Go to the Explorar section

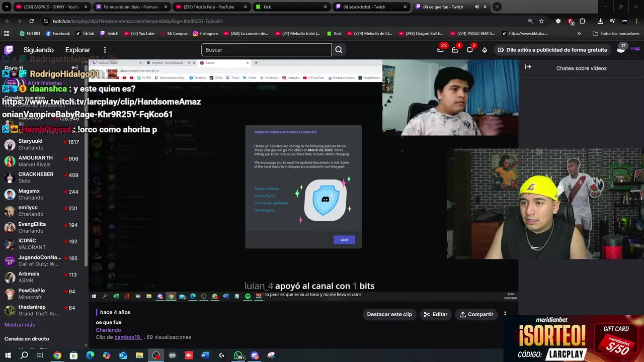tap(77, 50)
